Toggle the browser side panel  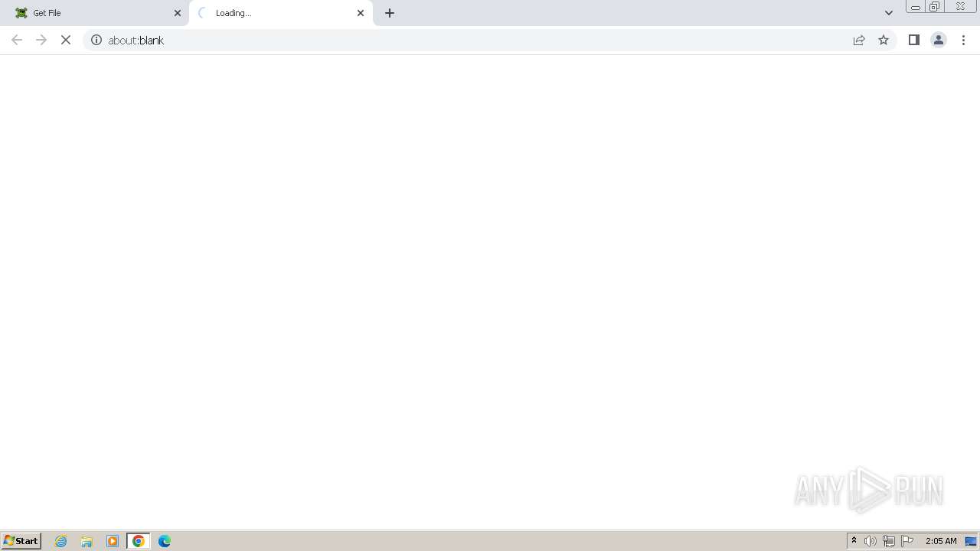[x=914, y=40]
